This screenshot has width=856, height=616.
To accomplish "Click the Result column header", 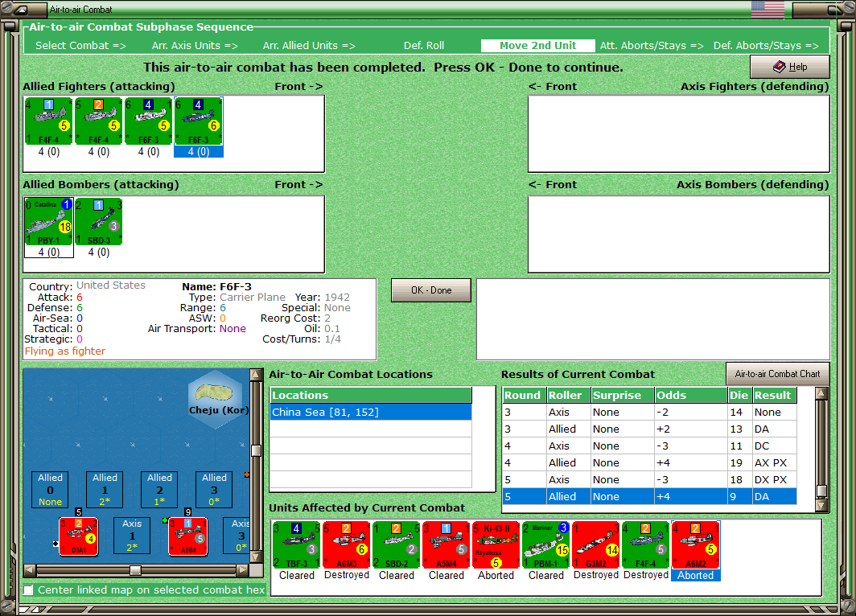I will click(x=774, y=395).
